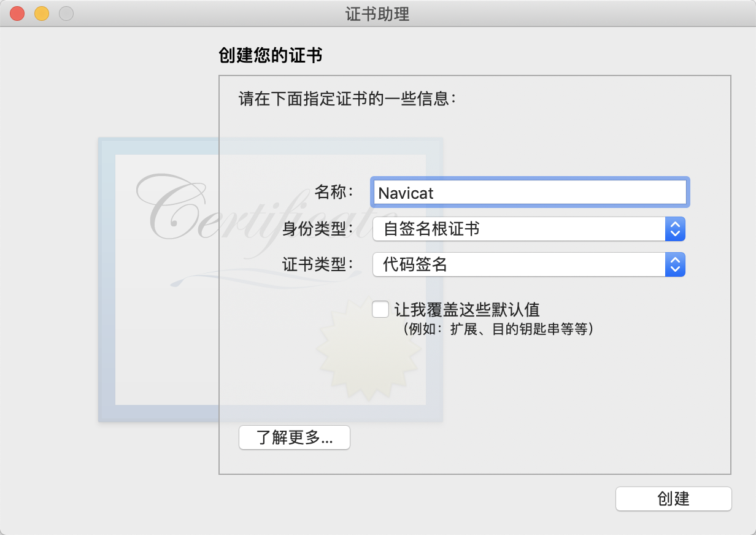The width and height of the screenshot is (756, 535).
Task: Enable the 让我覆盖这些默认值 checkbox
Action: (380, 309)
